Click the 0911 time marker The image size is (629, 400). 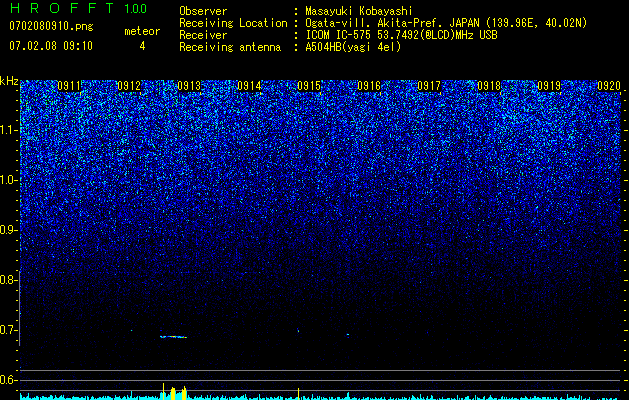click(69, 86)
